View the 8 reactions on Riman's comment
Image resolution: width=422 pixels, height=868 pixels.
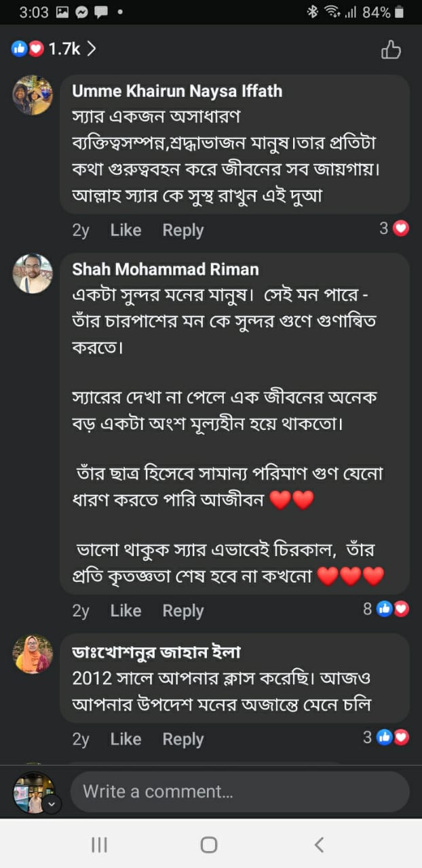(x=386, y=609)
